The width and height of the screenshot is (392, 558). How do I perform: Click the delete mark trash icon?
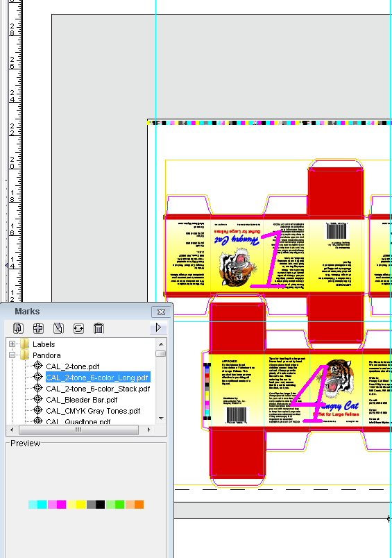click(x=99, y=328)
